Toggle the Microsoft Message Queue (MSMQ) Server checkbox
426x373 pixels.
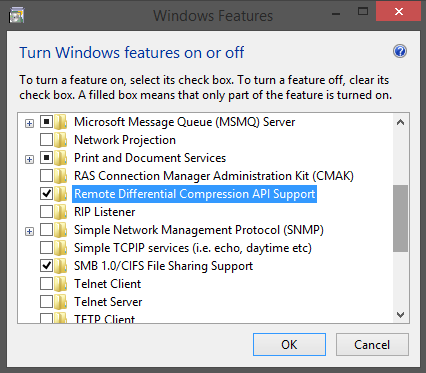pos(46,122)
